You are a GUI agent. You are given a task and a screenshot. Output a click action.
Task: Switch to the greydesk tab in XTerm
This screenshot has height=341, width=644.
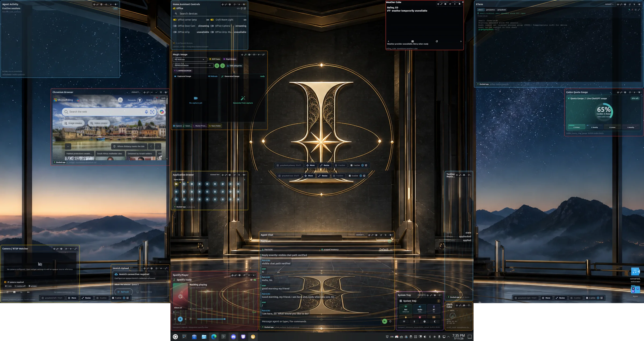tap(502, 10)
